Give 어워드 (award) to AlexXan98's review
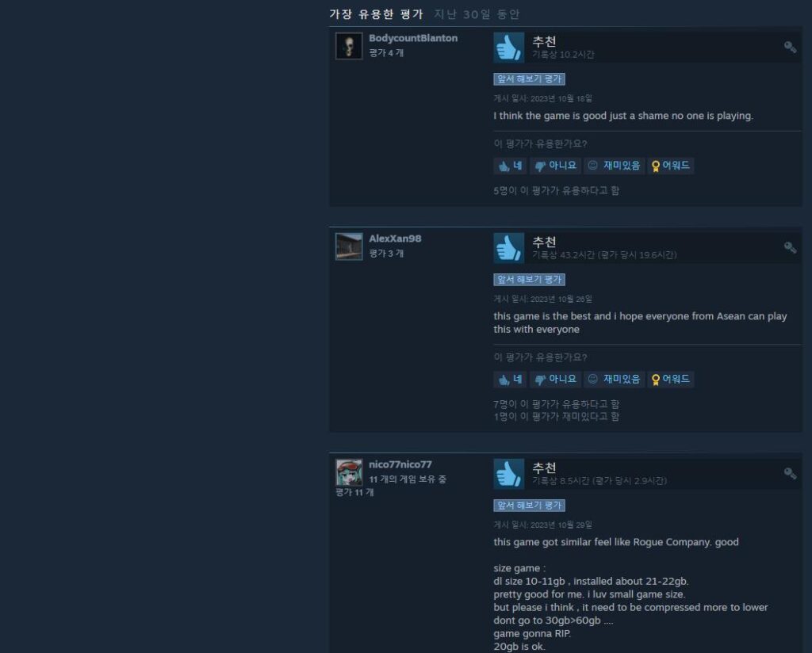812x653 pixels. click(671, 380)
